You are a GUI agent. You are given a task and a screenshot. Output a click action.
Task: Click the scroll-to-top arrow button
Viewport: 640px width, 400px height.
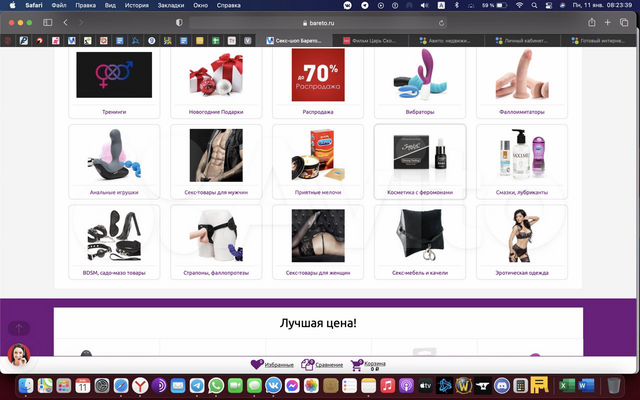19,328
